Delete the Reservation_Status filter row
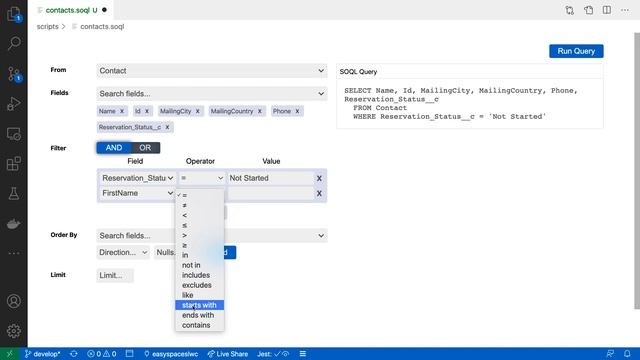 319,178
